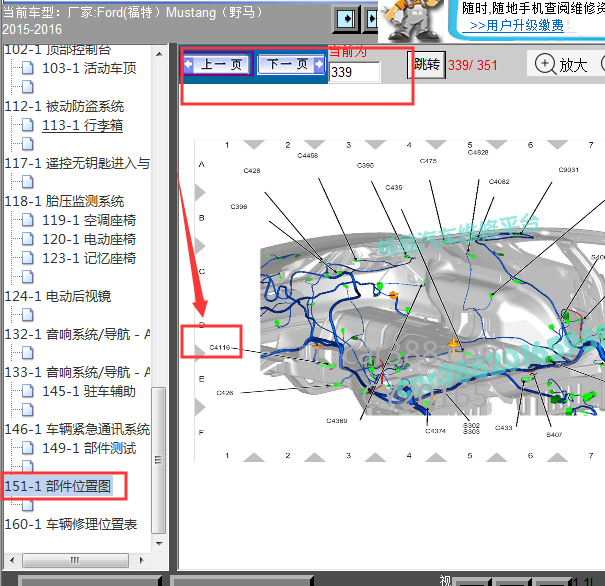The image size is (605, 586).
Task: Click page icon next to 120-1 电动座椅
Action: tap(27, 239)
